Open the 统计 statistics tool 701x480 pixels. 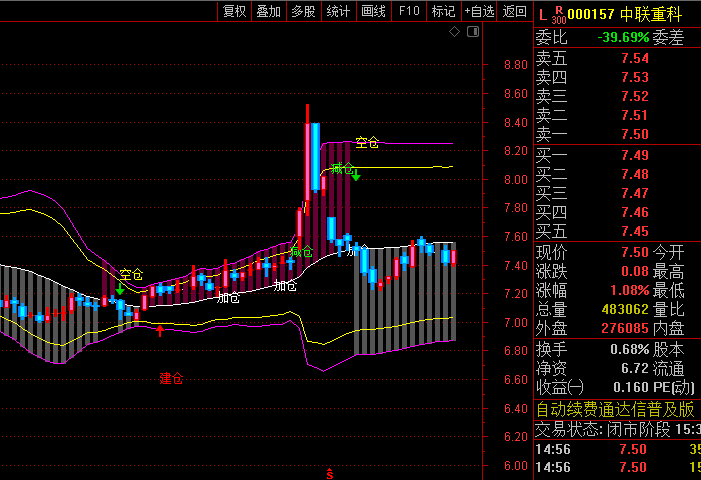point(338,11)
